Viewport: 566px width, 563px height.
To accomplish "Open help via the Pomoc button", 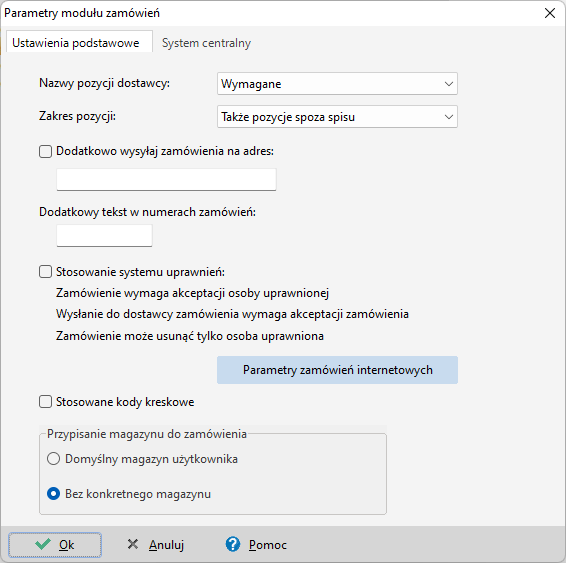I will [x=256, y=545].
